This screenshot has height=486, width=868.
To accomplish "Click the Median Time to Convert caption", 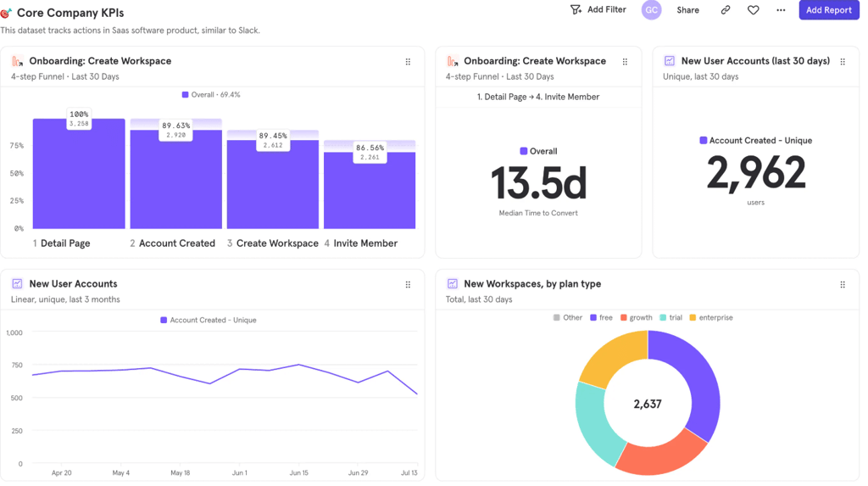I will click(x=538, y=213).
